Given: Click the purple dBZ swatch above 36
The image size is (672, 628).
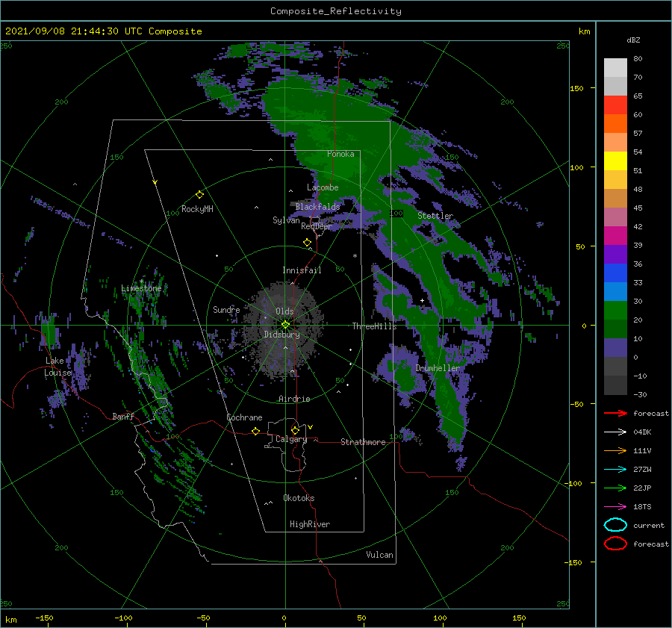Looking at the screenshot, I should [615, 254].
